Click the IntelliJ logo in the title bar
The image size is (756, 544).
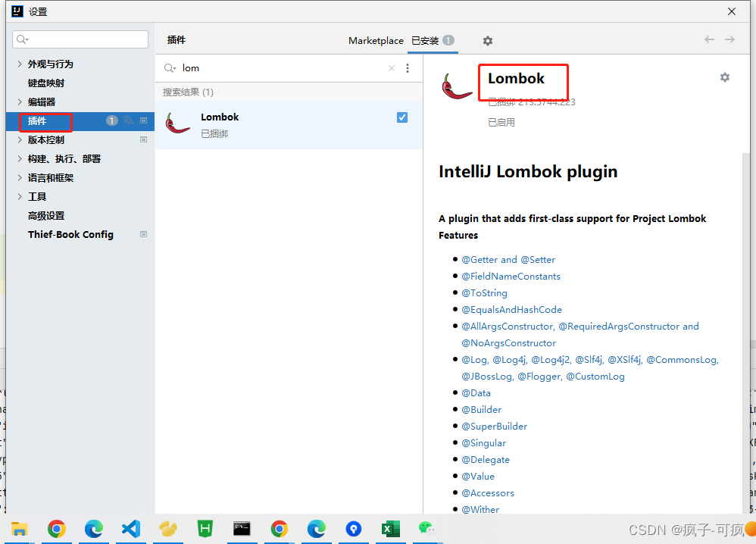[17, 11]
